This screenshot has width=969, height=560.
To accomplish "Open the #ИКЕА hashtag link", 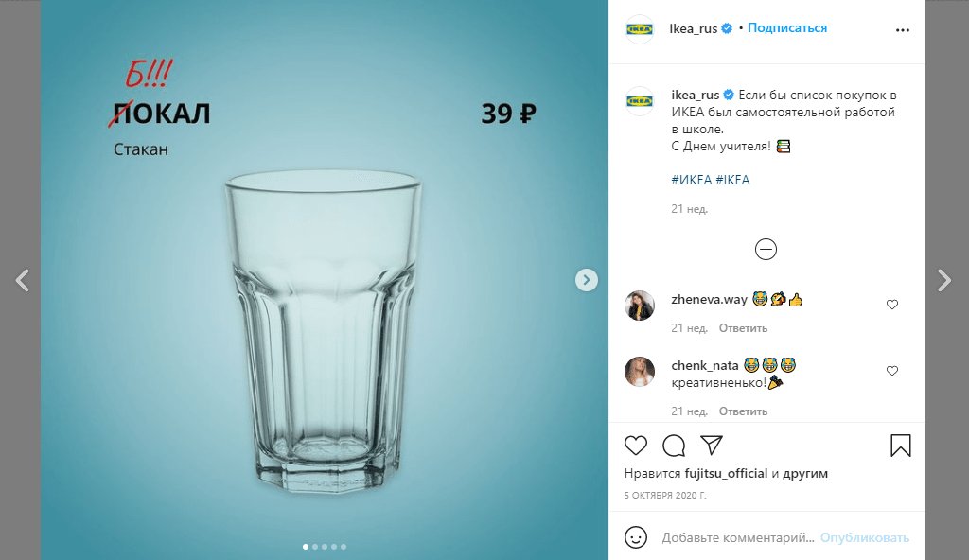I will (691, 180).
